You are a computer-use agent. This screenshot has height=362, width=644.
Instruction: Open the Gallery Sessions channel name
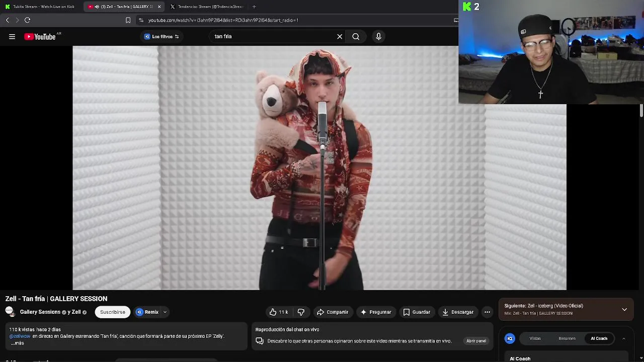pyautogui.click(x=40, y=312)
